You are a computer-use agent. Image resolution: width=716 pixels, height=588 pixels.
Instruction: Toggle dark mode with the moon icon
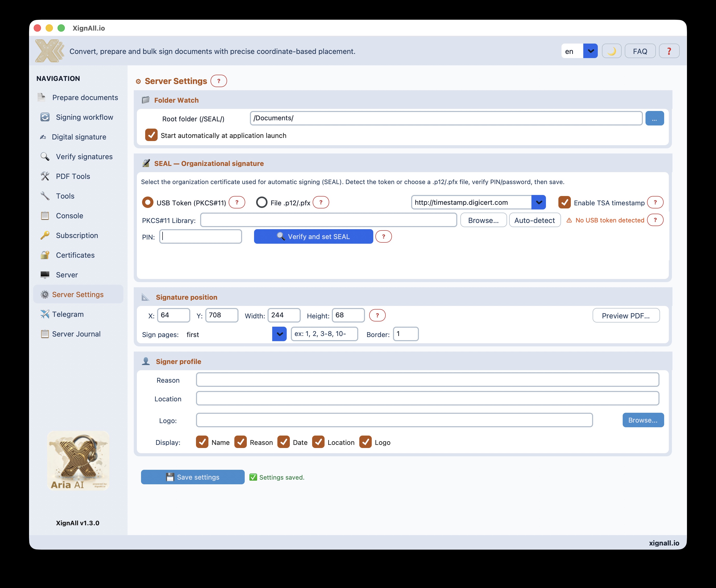[x=612, y=51]
